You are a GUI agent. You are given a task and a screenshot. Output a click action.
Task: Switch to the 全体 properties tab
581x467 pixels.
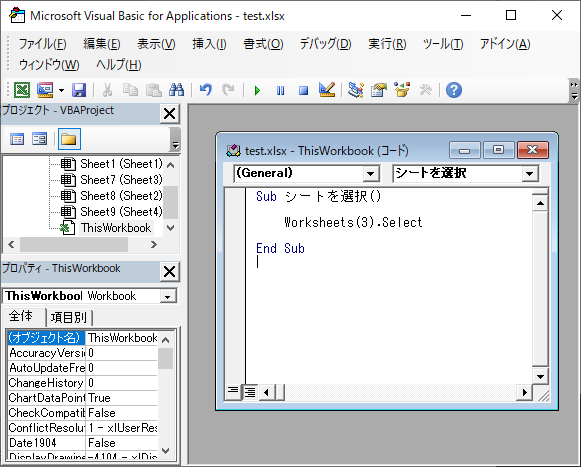tap(21, 317)
